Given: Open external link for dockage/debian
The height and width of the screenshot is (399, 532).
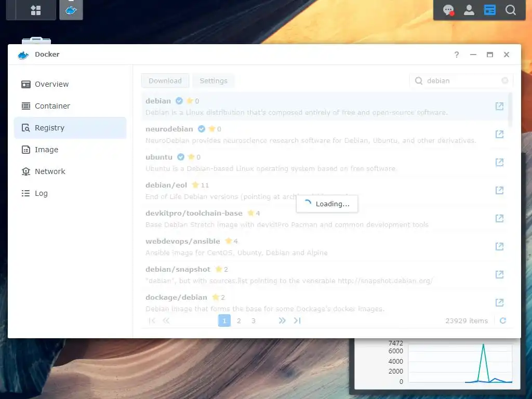Looking at the screenshot, I should pos(499,303).
